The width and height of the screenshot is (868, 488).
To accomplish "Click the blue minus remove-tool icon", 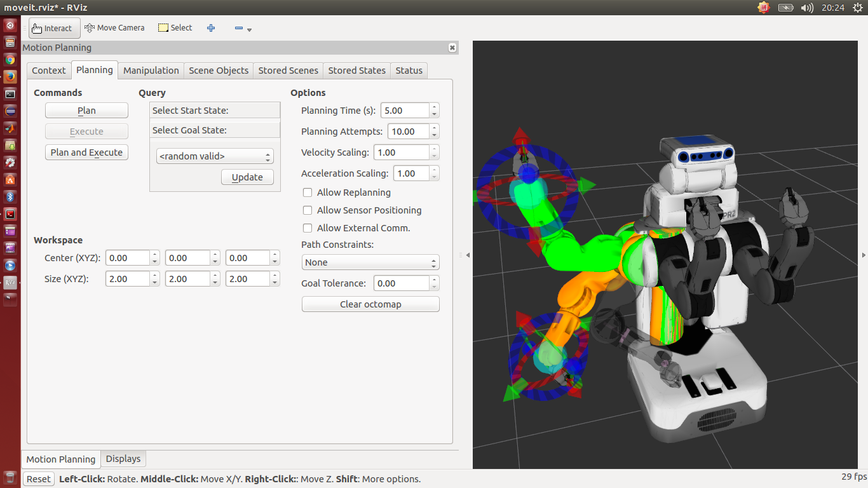I will point(239,29).
